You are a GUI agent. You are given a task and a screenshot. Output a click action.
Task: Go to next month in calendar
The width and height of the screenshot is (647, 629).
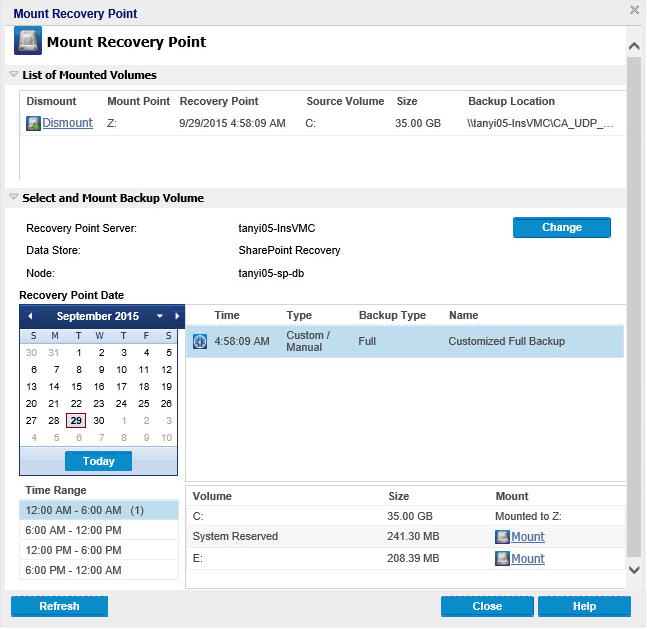coord(177,316)
